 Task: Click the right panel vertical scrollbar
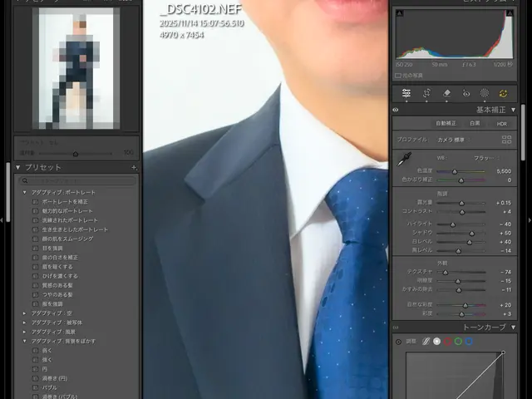(x=523, y=132)
